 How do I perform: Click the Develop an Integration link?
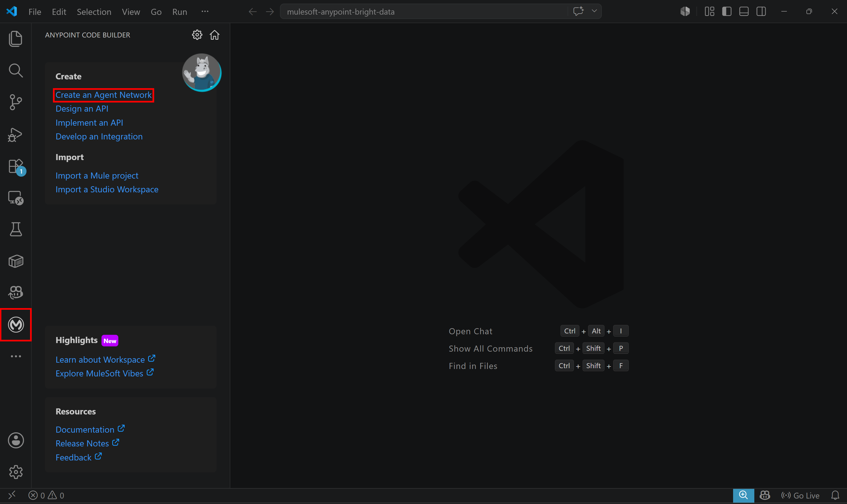(x=99, y=136)
